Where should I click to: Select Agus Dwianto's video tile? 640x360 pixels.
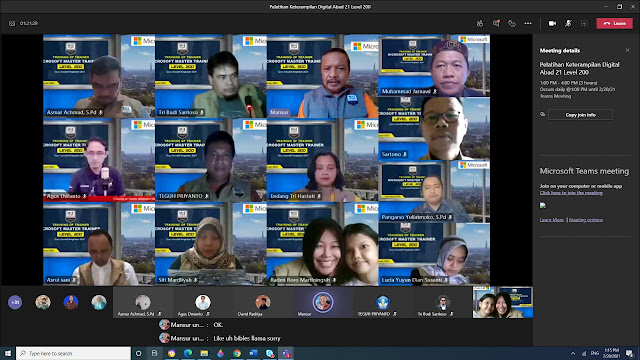[x=99, y=160]
